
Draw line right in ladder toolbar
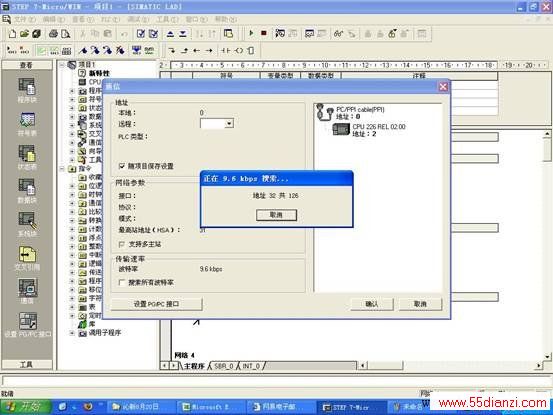click(x=209, y=51)
